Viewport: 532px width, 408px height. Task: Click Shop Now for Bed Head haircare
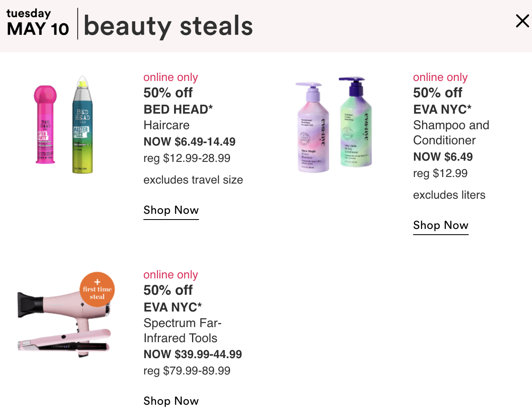tap(171, 210)
